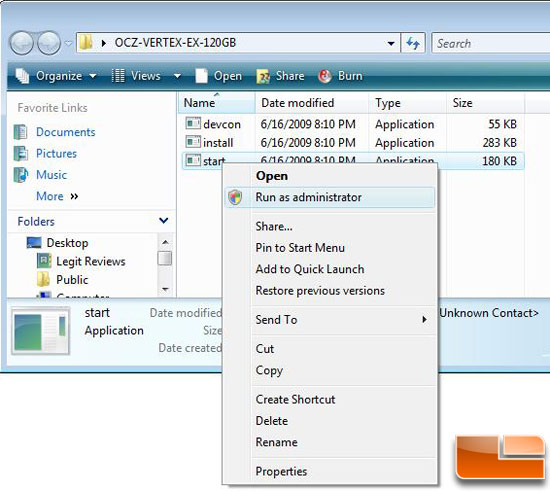This screenshot has width=550, height=491.
Task: Click the install file icon
Action: 193,142
